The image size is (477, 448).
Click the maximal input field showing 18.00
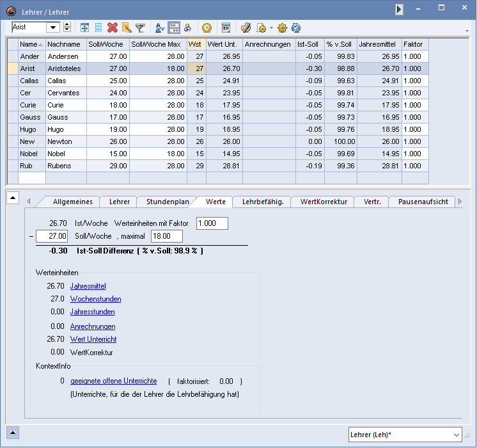[167, 236]
